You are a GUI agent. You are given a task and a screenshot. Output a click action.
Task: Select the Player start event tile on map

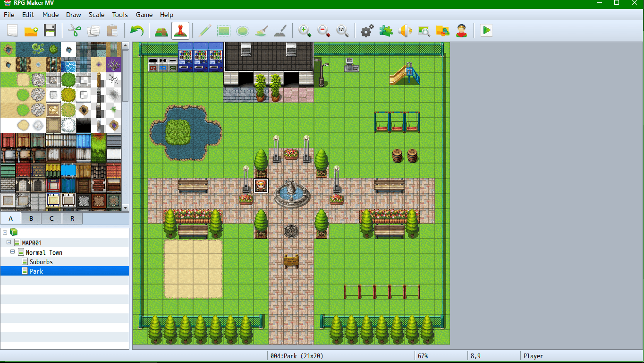pos(261,186)
